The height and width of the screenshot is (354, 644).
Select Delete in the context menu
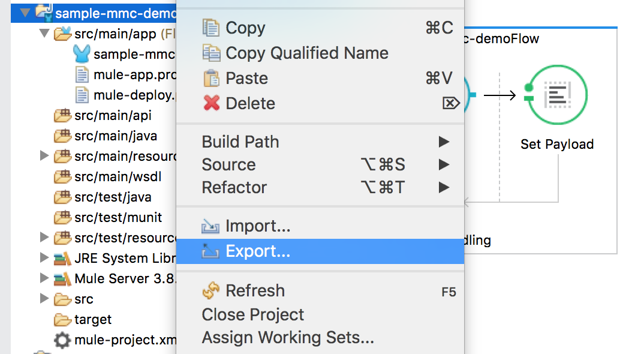250,103
